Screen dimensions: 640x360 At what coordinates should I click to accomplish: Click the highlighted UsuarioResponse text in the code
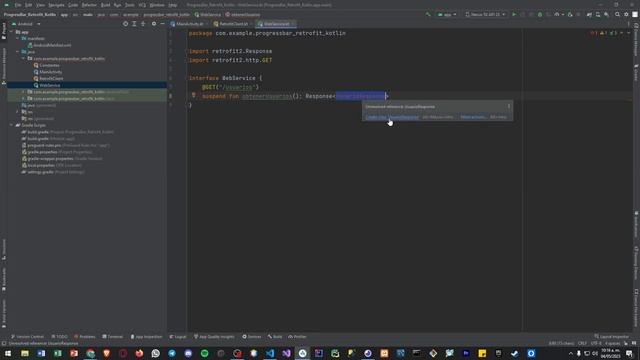coord(360,96)
